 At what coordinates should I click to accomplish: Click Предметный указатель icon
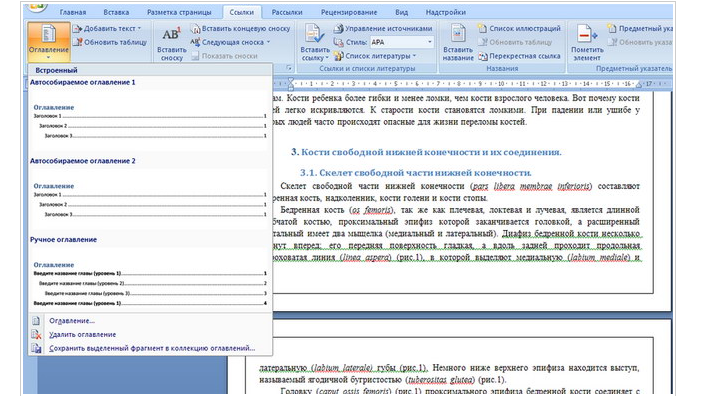tap(612, 28)
